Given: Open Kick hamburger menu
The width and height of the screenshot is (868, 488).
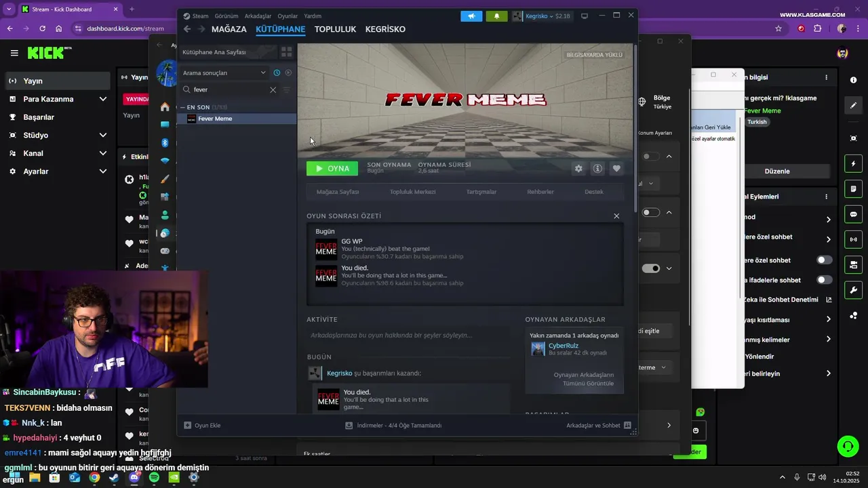Looking at the screenshot, I should 14,53.
